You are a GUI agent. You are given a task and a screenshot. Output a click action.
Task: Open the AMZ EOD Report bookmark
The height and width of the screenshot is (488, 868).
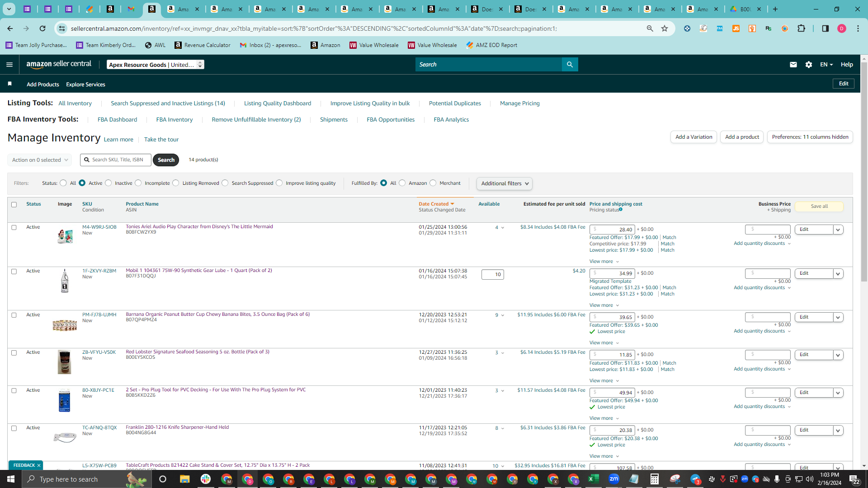click(x=491, y=45)
